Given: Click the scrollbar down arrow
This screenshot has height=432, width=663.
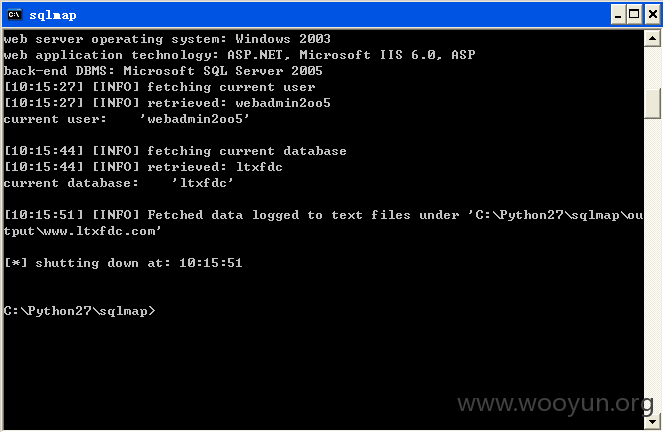Looking at the screenshot, I should tap(652, 421).
